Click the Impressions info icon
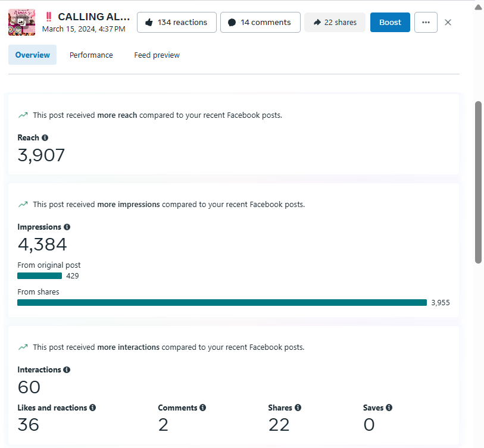This screenshot has height=448, width=484. pos(67,227)
